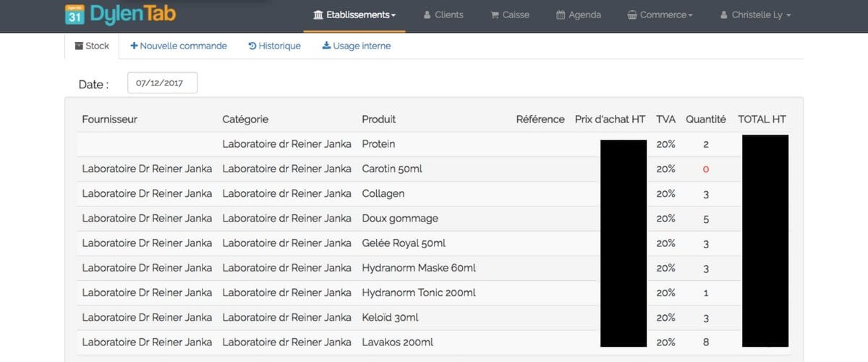Click the date field showing 07/12/2017
868x362 pixels.
(162, 83)
